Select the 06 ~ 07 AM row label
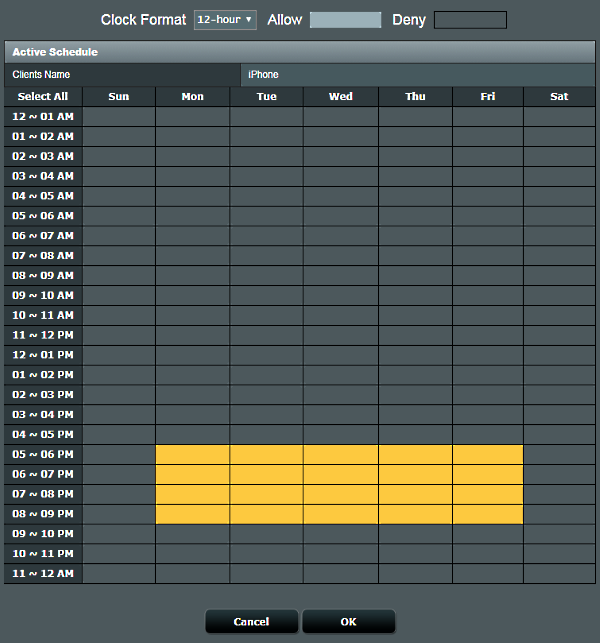Image resolution: width=600 pixels, height=643 pixels. [x=43, y=236]
